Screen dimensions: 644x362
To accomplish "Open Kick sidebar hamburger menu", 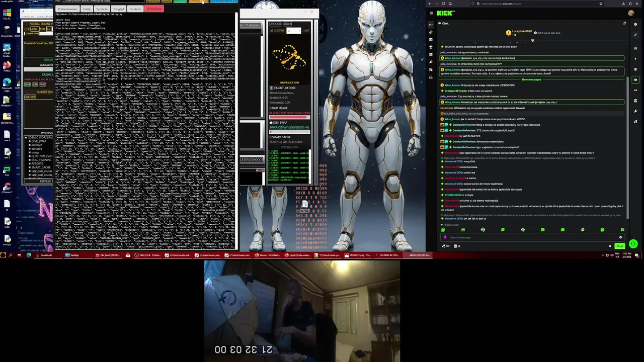I will tap(431, 13).
